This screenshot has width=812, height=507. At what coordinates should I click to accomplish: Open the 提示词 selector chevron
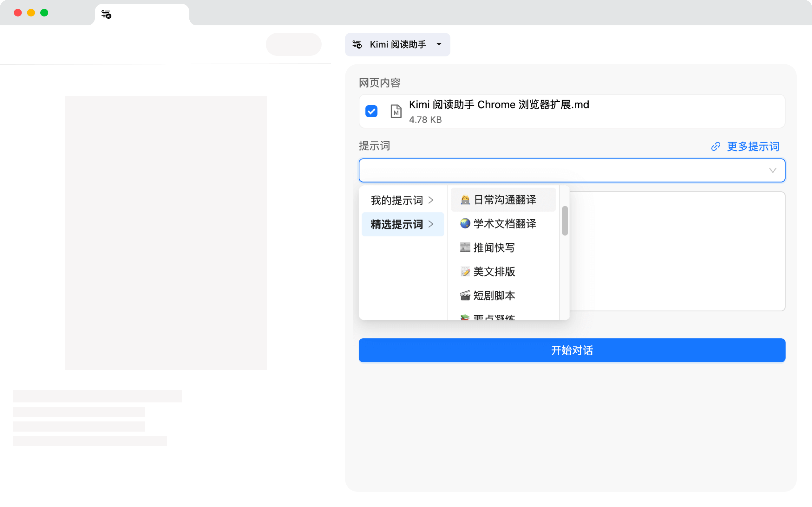773,170
